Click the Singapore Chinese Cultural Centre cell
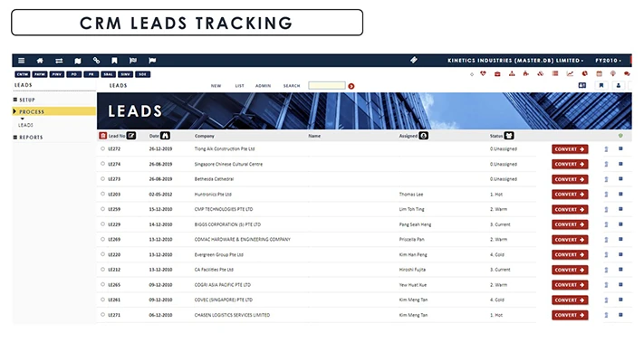Viewport: 644px width, 362px height. pyautogui.click(x=228, y=164)
